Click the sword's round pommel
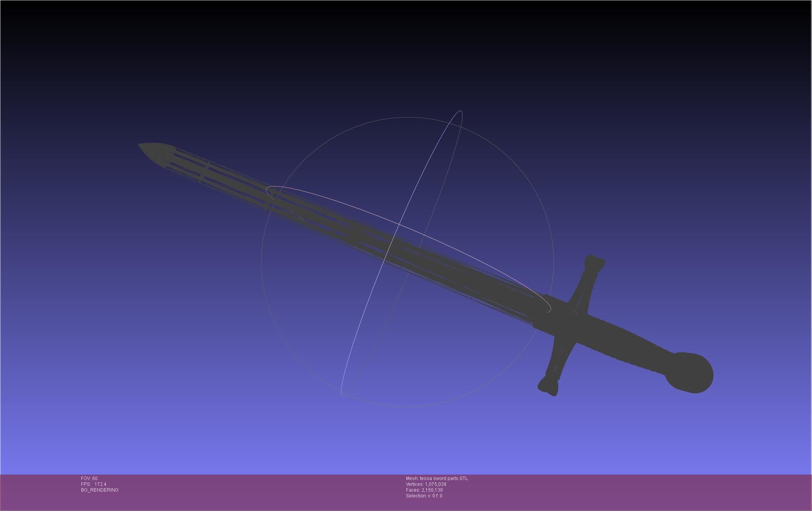This screenshot has height=511, width=812. tap(690, 373)
